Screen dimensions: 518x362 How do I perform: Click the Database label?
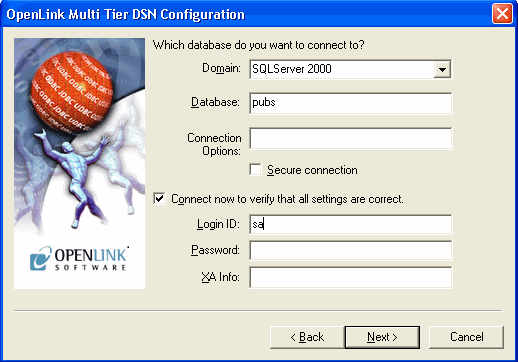tap(215, 102)
